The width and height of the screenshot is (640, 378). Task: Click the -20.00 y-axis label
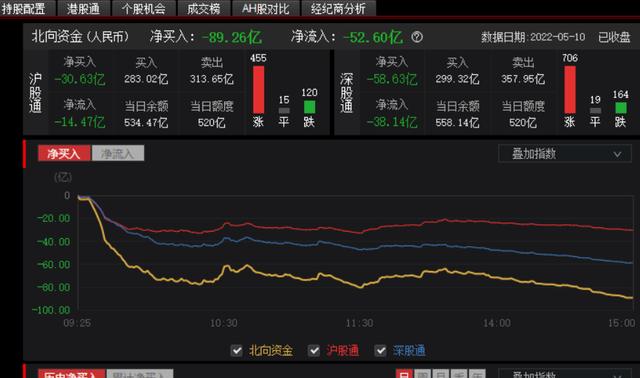click(x=53, y=218)
